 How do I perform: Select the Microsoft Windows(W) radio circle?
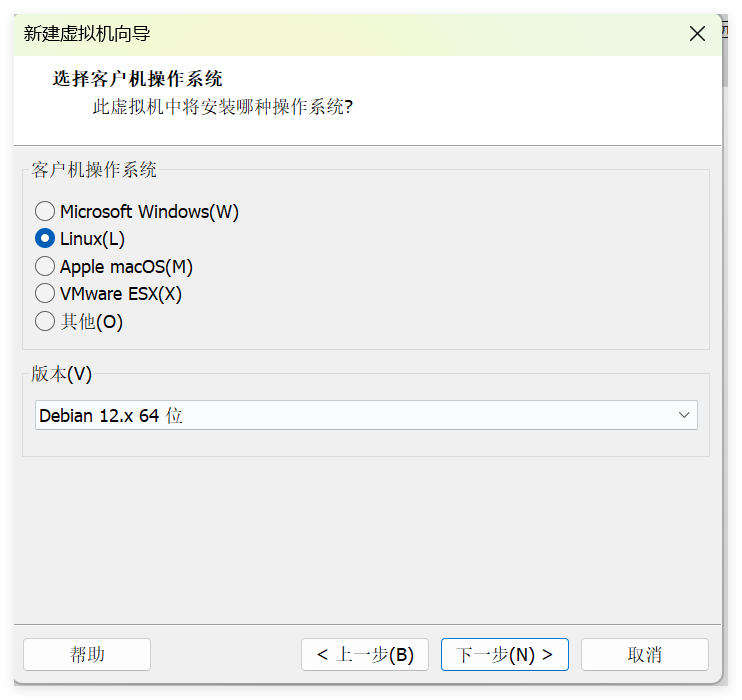point(45,212)
